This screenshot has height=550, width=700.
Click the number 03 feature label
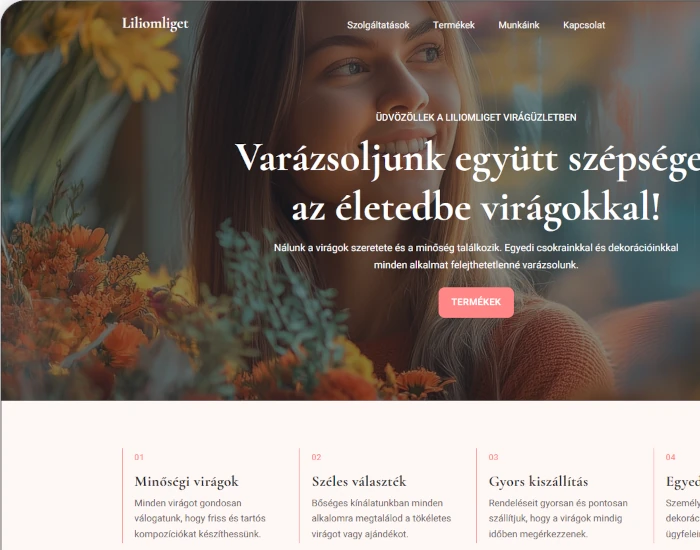pyautogui.click(x=493, y=457)
